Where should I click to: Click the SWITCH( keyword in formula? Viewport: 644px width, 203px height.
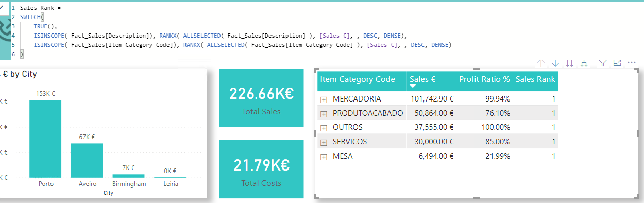coord(32,16)
